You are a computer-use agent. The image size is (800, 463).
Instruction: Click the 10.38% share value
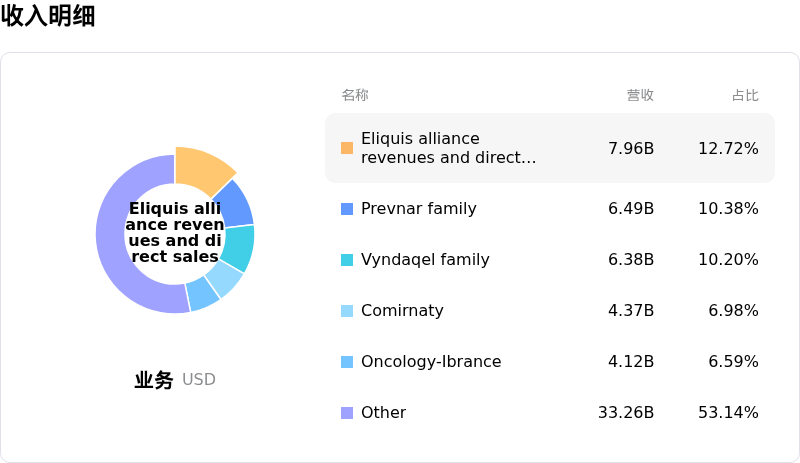(x=728, y=209)
